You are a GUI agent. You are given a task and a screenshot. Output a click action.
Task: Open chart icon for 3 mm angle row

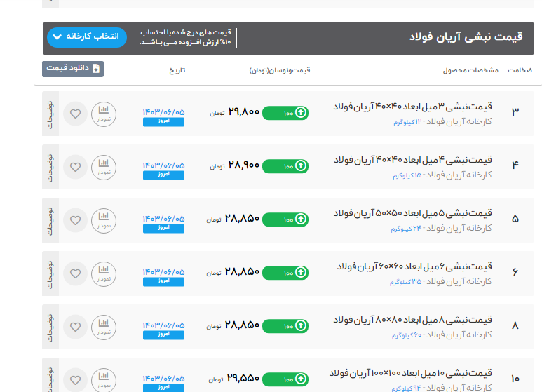coord(104,114)
